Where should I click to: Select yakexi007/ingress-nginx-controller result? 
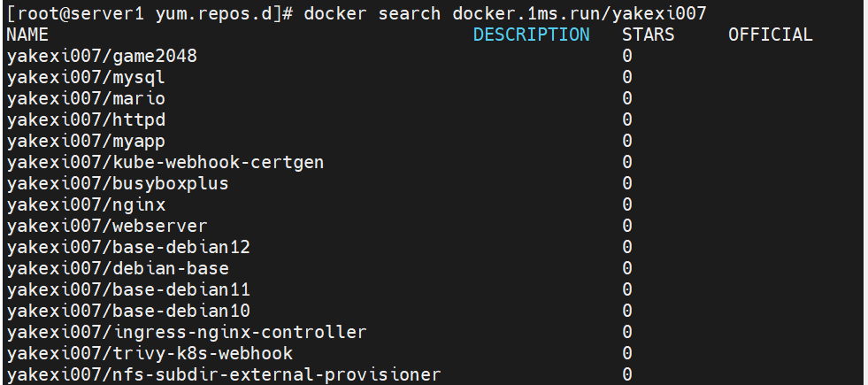[x=187, y=333]
